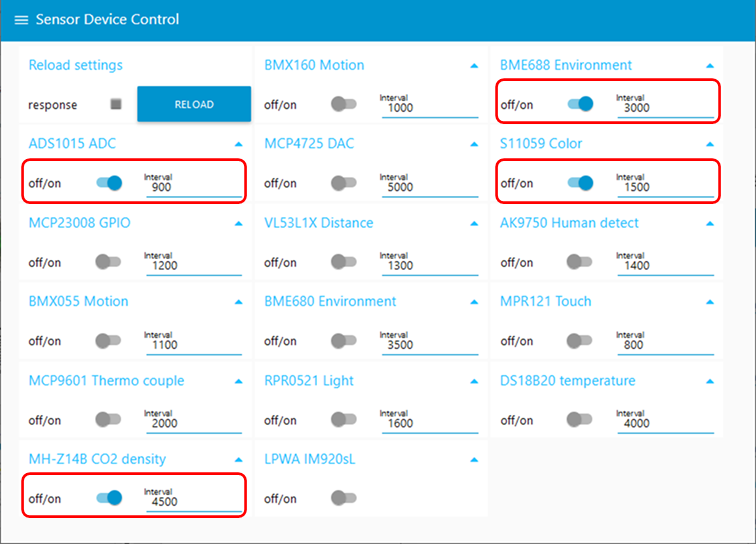
Task: Enable the BMX160 Motion switch
Action: point(344,104)
